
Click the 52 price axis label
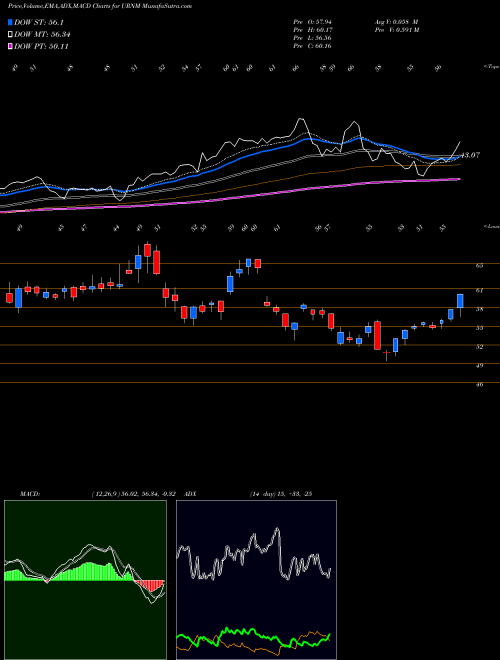tap(479, 346)
